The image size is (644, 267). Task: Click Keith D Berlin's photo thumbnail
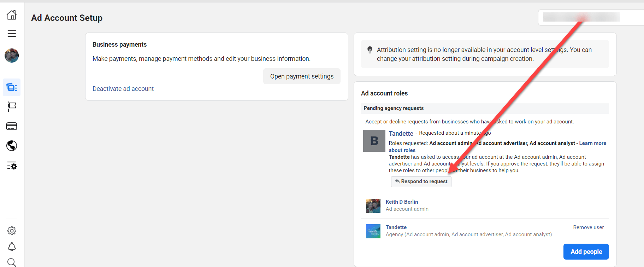[373, 206]
